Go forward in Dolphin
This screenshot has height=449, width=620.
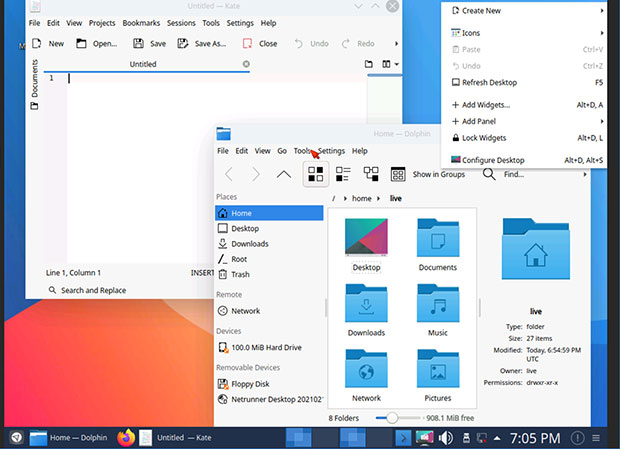[256, 174]
